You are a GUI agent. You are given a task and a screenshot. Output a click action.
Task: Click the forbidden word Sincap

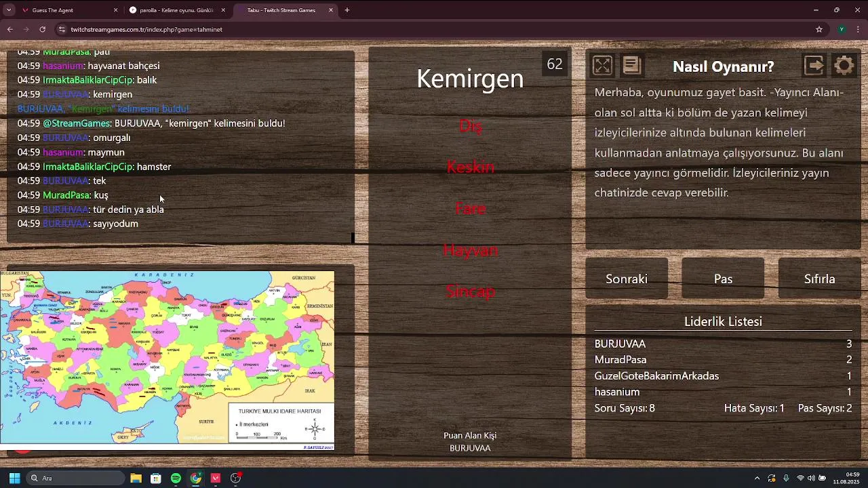point(470,291)
